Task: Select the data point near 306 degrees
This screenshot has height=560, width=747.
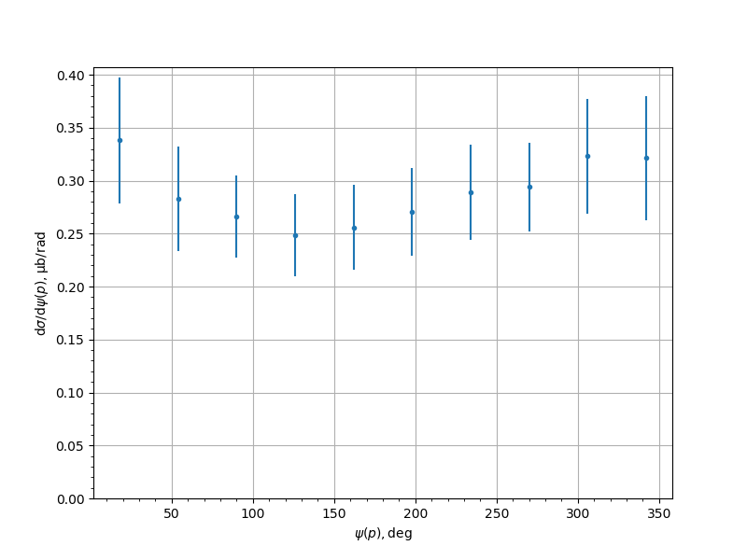Action: [x=587, y=156]
